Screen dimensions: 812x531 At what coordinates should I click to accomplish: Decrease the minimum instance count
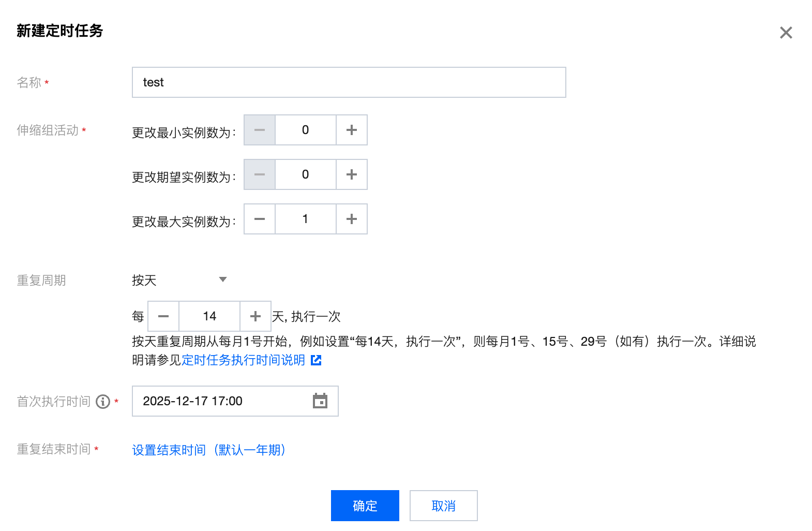pyautogui.click(x=260, y=130)
